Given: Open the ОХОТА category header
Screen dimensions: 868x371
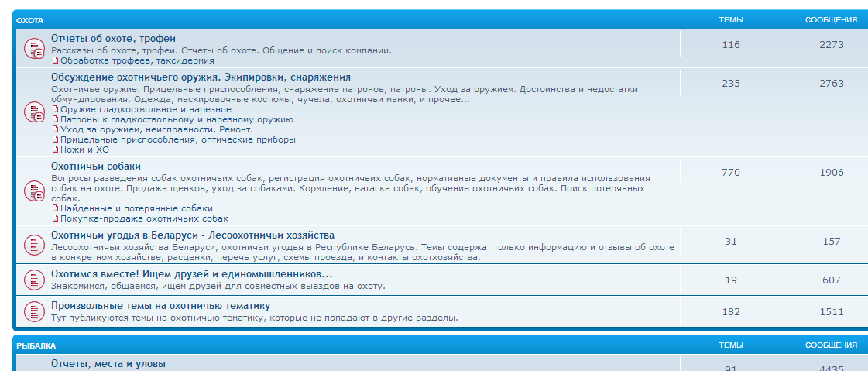Looking at the screenshot, I should coord(30,20).
